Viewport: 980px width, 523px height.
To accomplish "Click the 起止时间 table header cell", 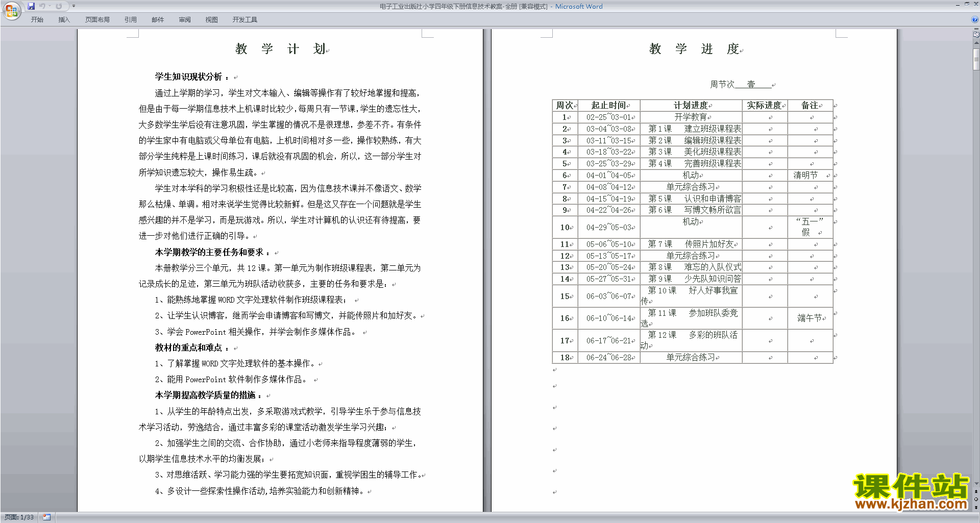I will tap(609, 105).
